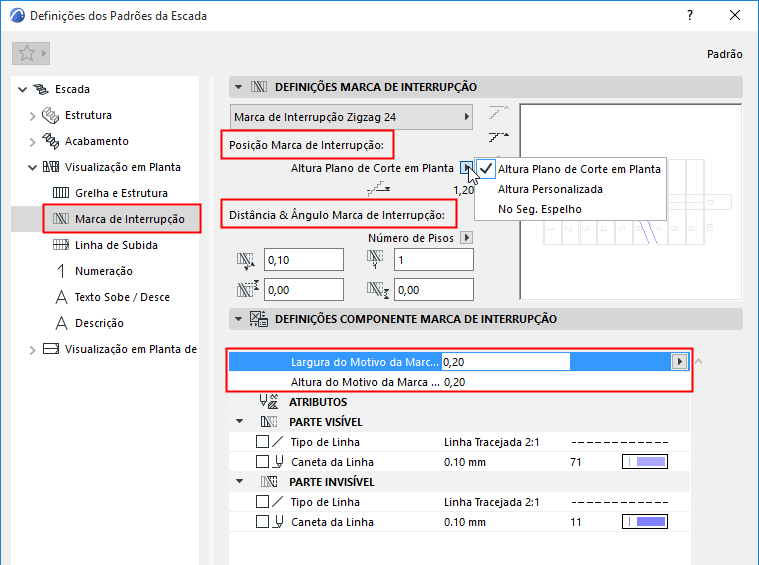
Task: Open arrow on Largura do Motivo row
Action: tap(680, 362)
